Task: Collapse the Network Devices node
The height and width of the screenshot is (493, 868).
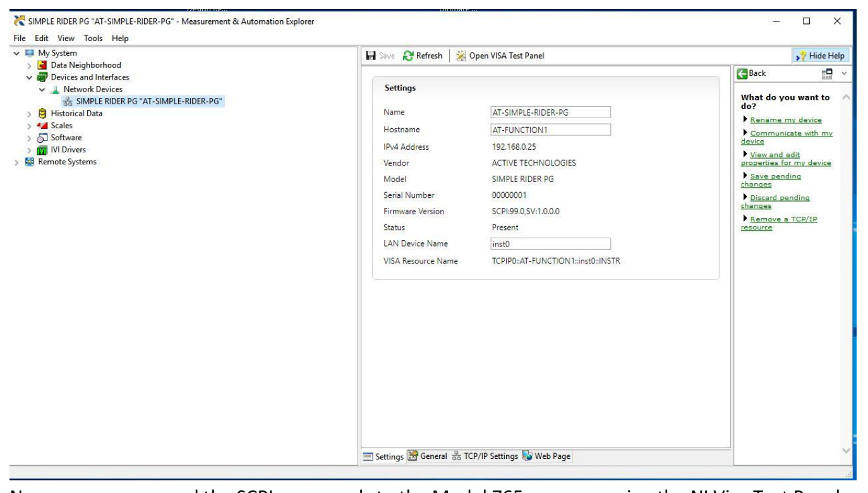Action: (x=41, y=89)
